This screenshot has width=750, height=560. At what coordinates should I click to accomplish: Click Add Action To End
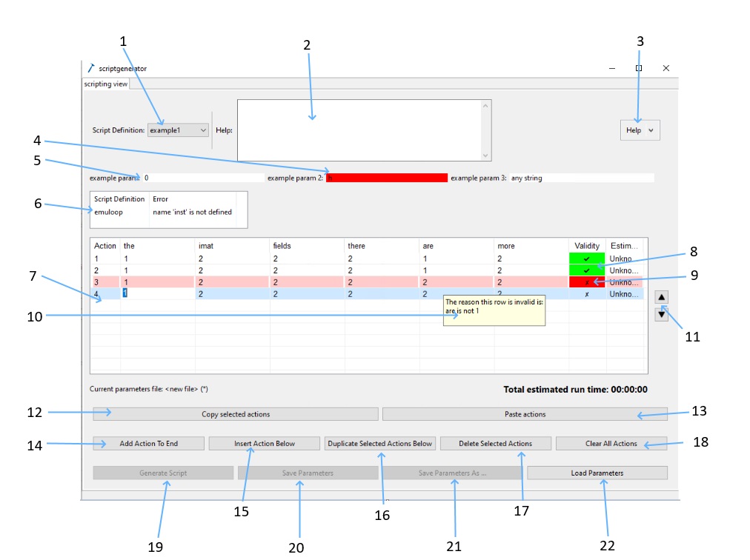coord(148,444)
